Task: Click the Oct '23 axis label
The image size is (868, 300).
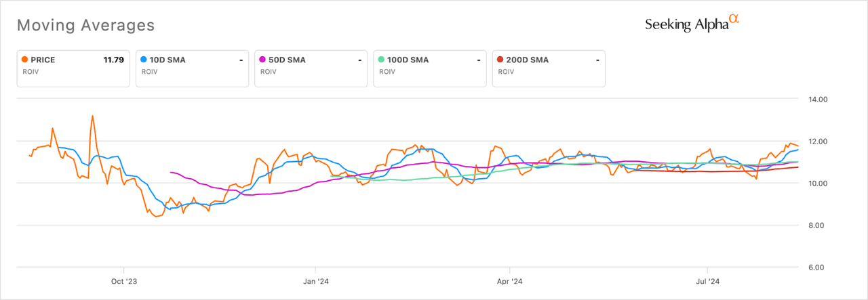Action: click(x=123, y=280)
